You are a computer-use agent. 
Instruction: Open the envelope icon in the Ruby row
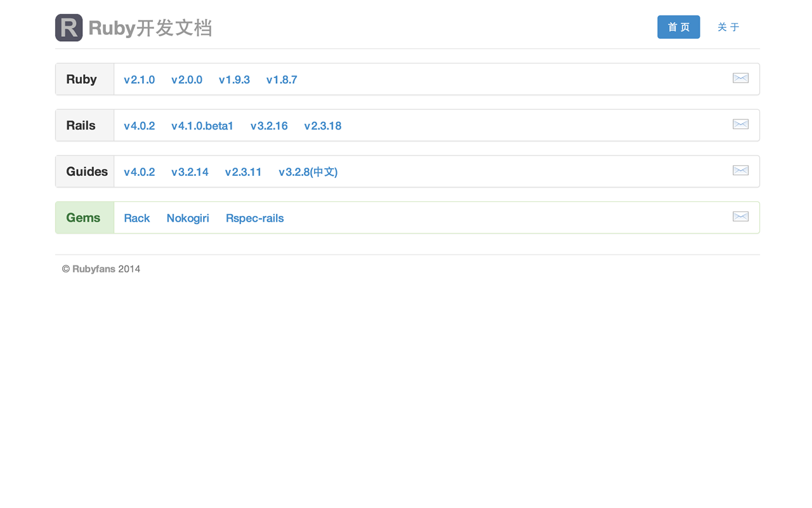point(740,77)
